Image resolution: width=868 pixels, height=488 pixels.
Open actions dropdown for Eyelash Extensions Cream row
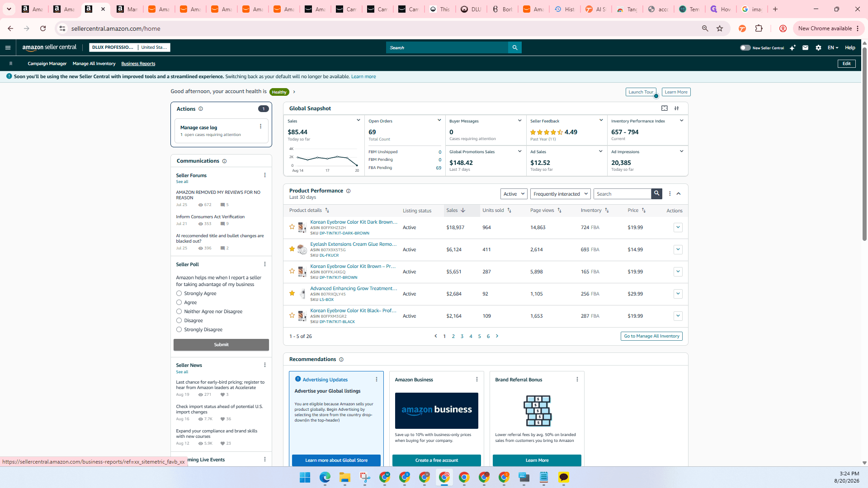click(x=678, y=249)
